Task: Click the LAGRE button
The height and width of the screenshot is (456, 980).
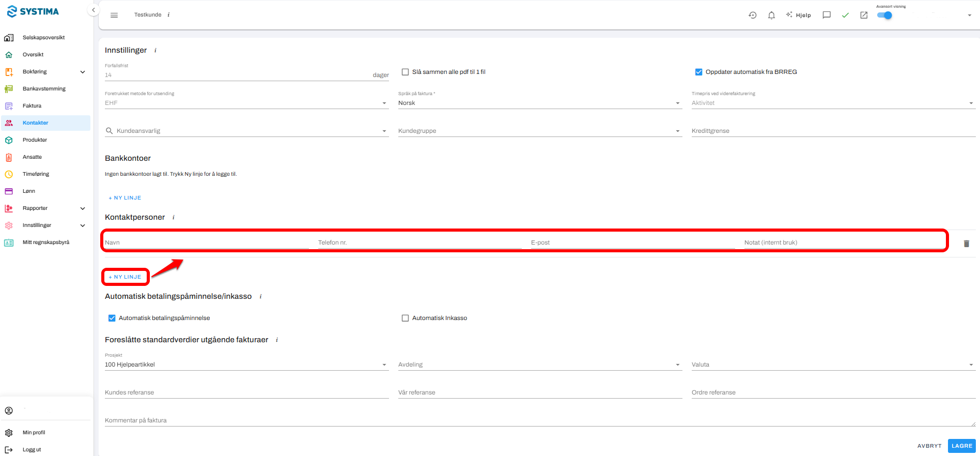Action: 962,446
